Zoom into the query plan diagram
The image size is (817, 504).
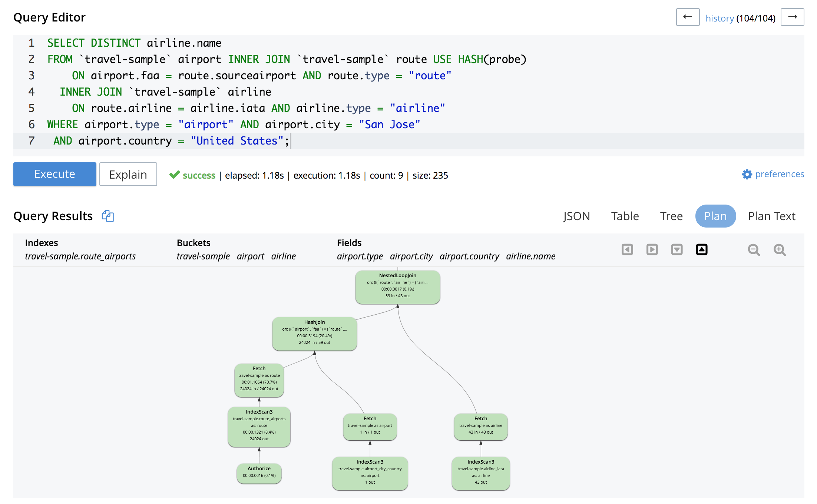[780, 250]
